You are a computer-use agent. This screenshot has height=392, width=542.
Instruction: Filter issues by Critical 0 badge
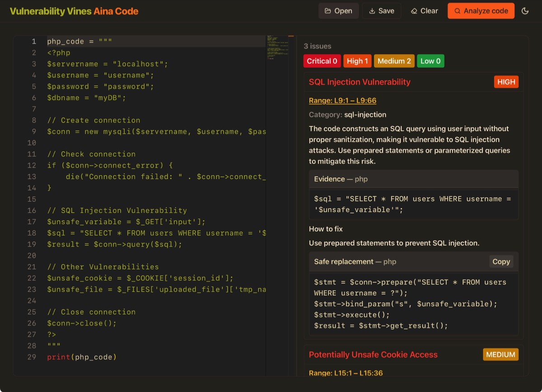coord(322,61)
